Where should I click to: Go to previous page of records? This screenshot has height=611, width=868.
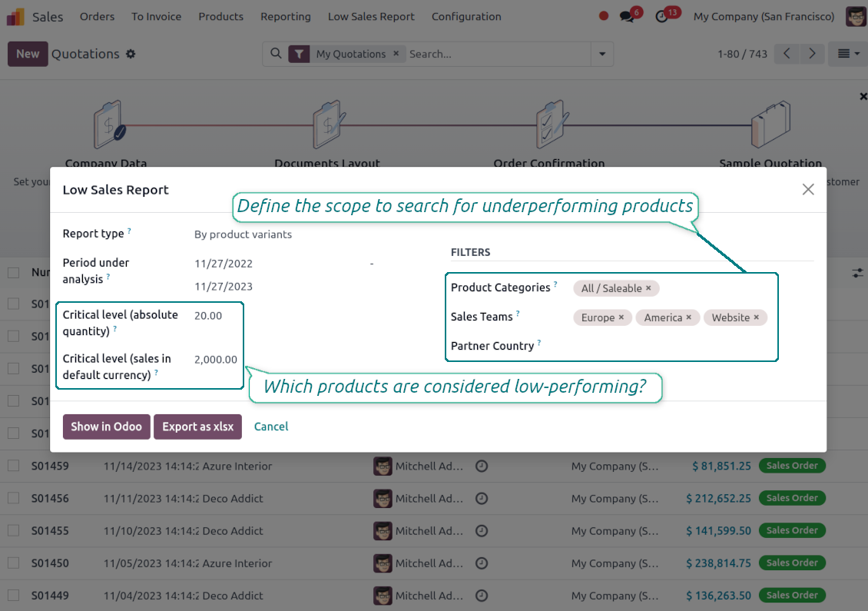tap(787, 54)
